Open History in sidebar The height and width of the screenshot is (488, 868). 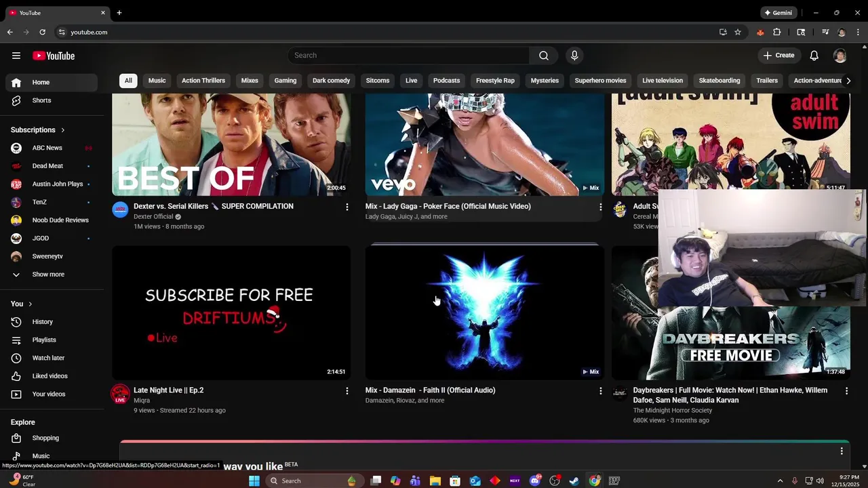pyautogui.click(x=52, y=322)
